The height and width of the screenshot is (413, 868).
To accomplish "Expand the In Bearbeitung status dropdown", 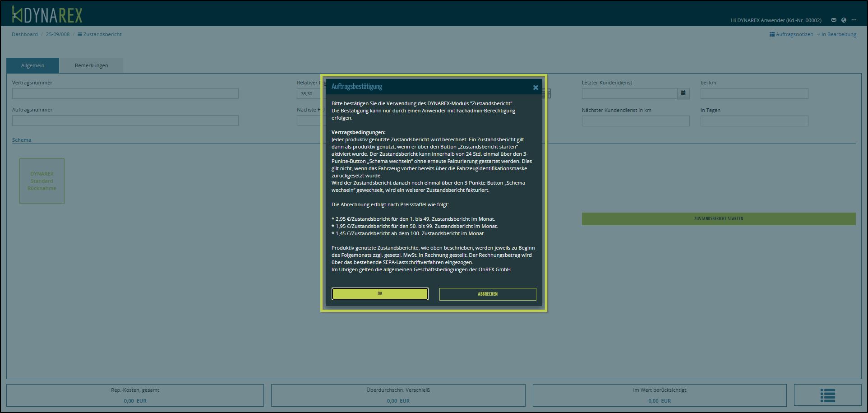I will coord(836,34).
